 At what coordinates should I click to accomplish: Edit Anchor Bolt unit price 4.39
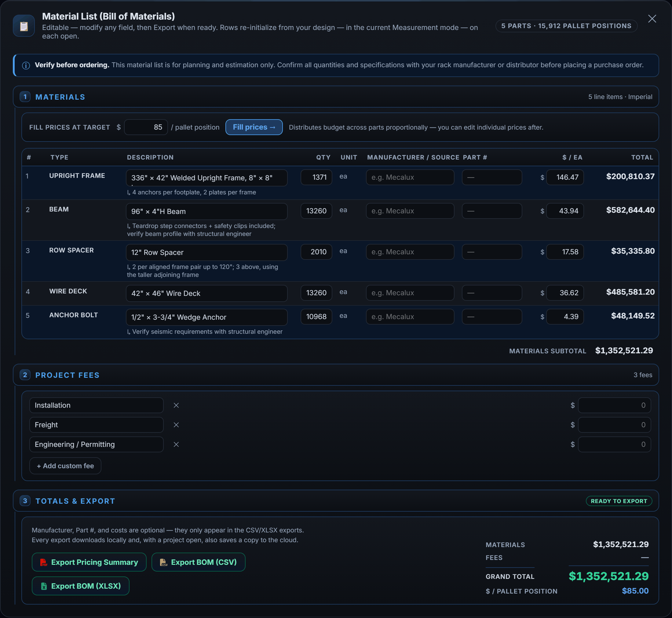click(x=565, y=317)
